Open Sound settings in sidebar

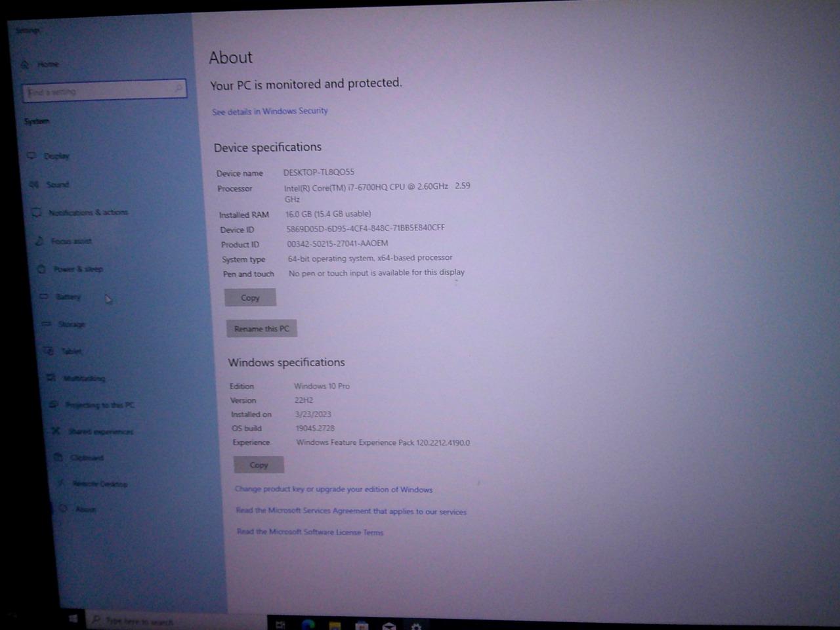(x=50, y=185)
